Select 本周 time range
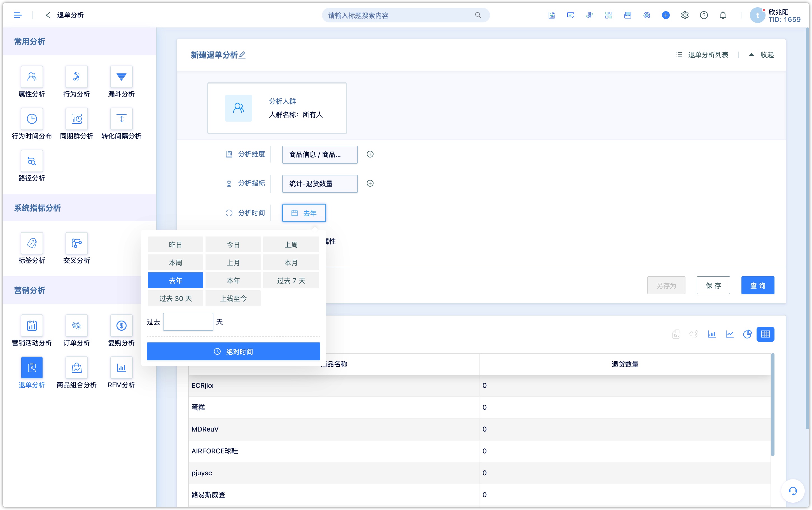 coord(175,262)
